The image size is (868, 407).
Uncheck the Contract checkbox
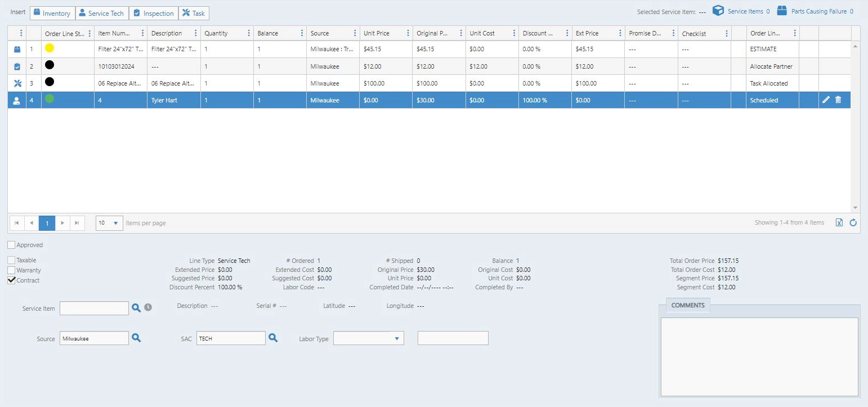11,280
